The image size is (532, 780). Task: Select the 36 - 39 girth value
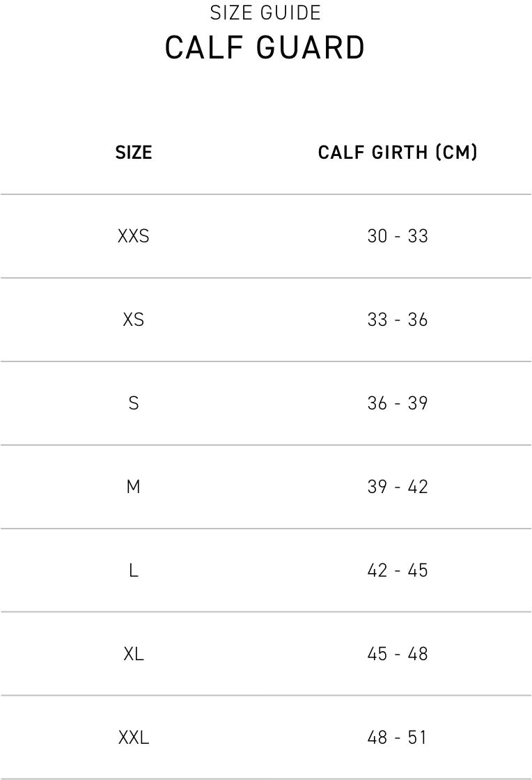pos(398,403)
